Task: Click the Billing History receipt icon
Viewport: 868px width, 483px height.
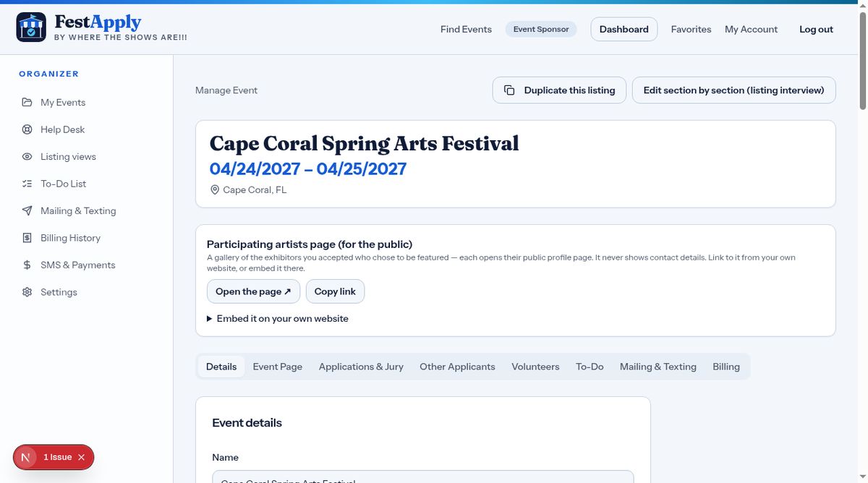Action: tap(27, 238)
